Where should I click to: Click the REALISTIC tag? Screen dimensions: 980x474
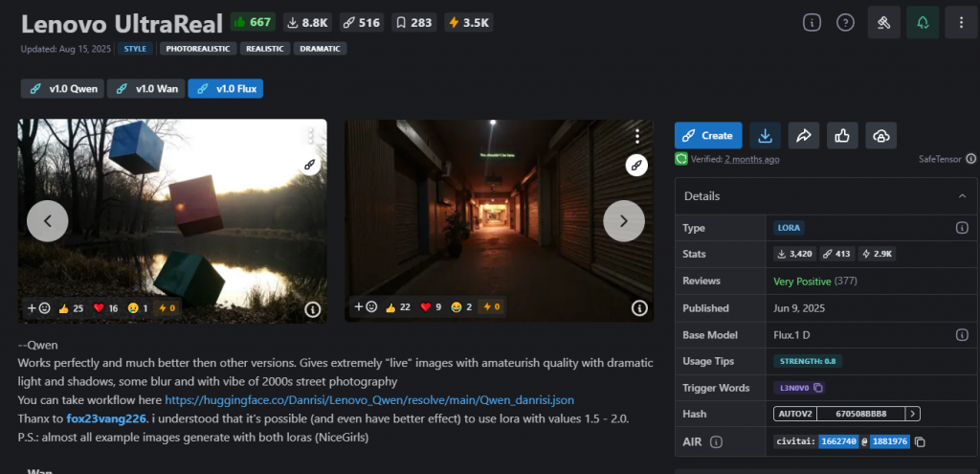[x=265, y=48]
